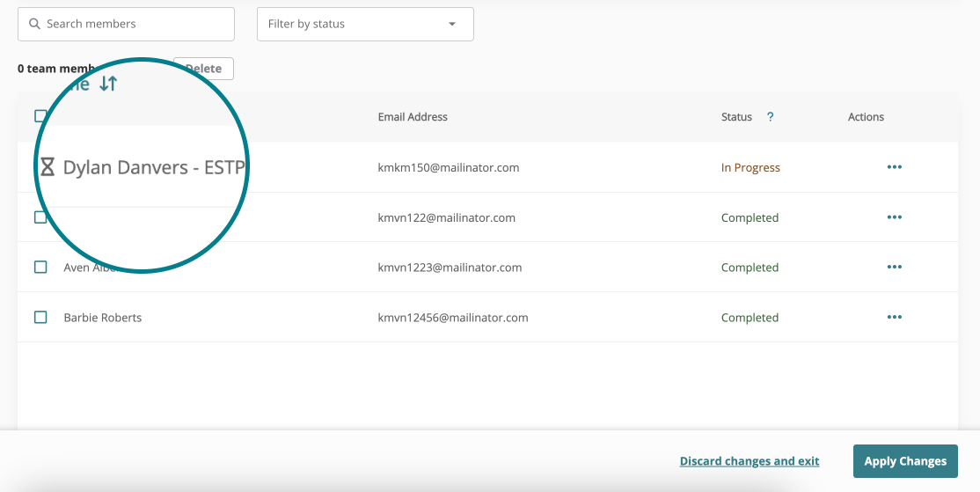Toggle the name column sort arrows
980x492 pixels.
(108, 83)
